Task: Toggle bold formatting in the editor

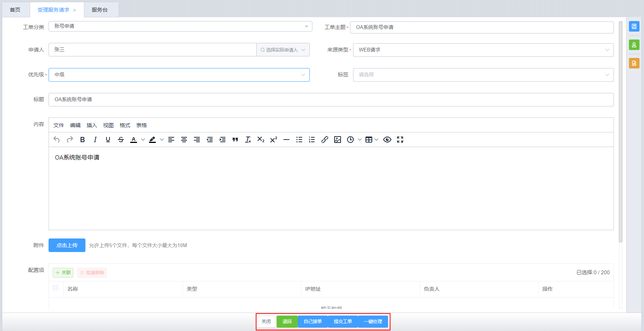Action: click(82, 140)
